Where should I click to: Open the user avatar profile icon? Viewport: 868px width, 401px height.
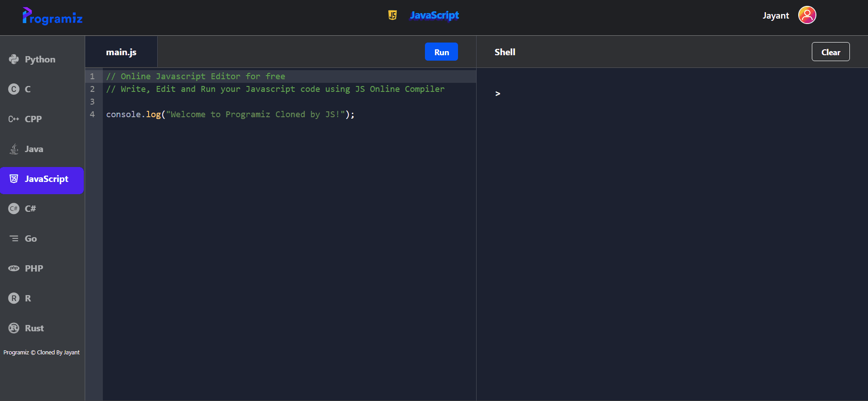click(807, 15)
